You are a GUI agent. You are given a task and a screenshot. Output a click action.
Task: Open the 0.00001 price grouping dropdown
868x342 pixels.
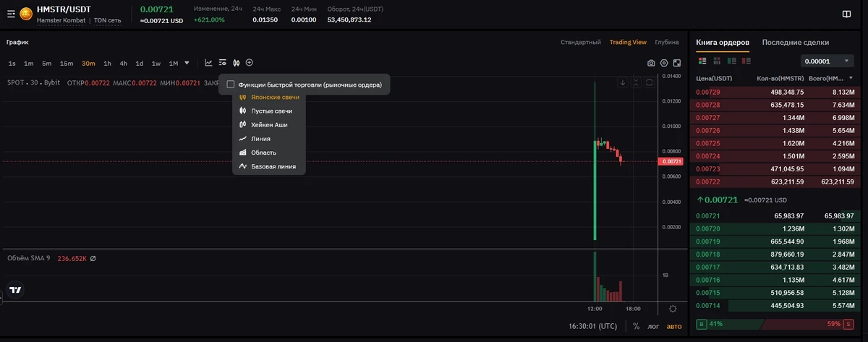[x=827, y=61]
